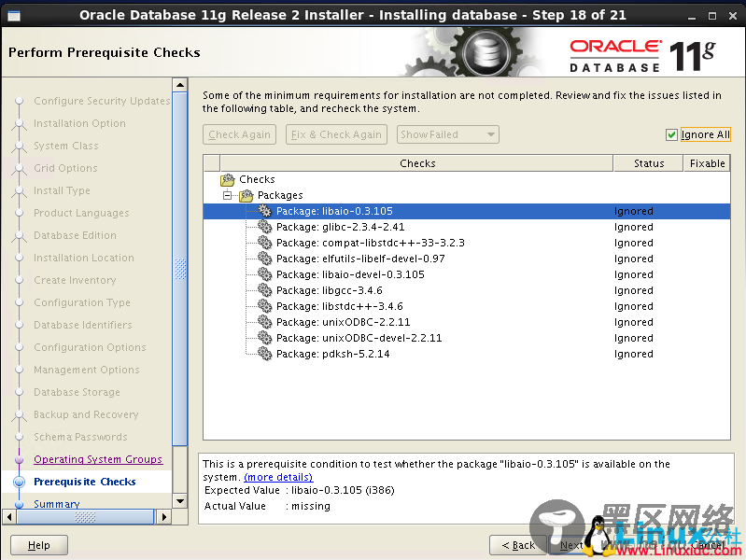The width and height of the screenshot is (746, 560).
Task: Click Database Edition step label
Action: point(75,235)
